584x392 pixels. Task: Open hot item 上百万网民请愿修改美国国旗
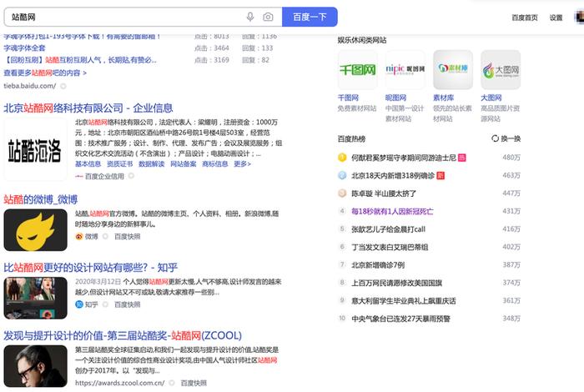[x=396, y=283]
